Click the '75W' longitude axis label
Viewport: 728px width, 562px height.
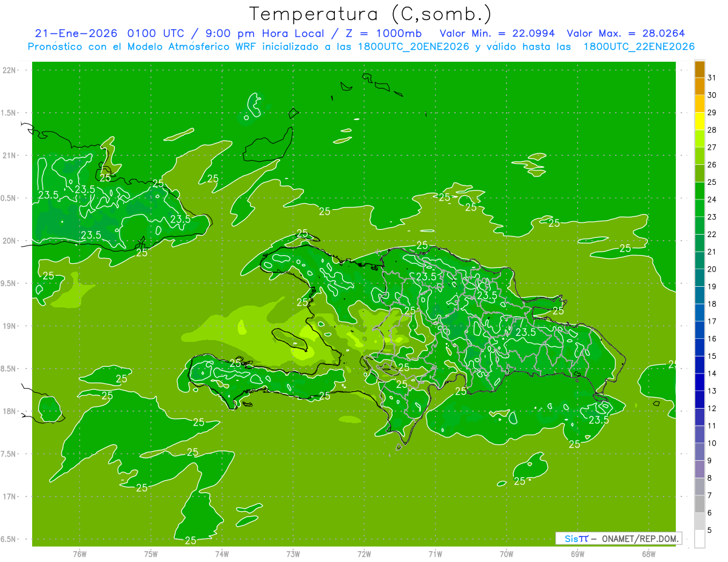[151, 554]
